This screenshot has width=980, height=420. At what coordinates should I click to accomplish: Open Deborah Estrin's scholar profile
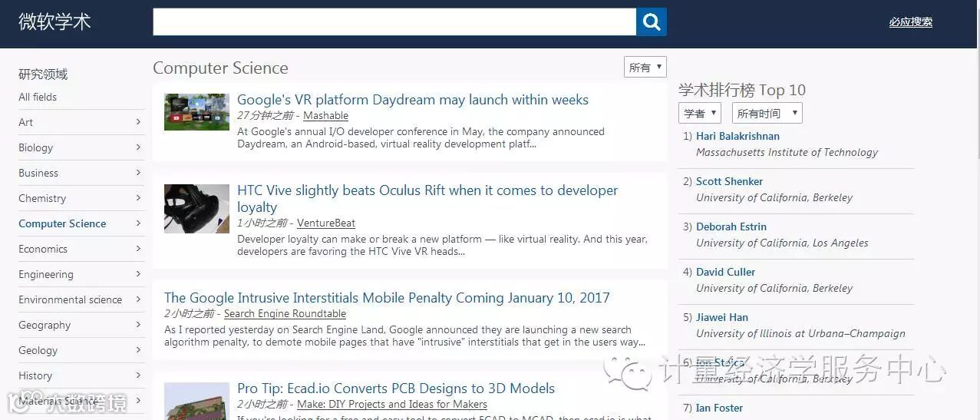(x=731, y=227)
